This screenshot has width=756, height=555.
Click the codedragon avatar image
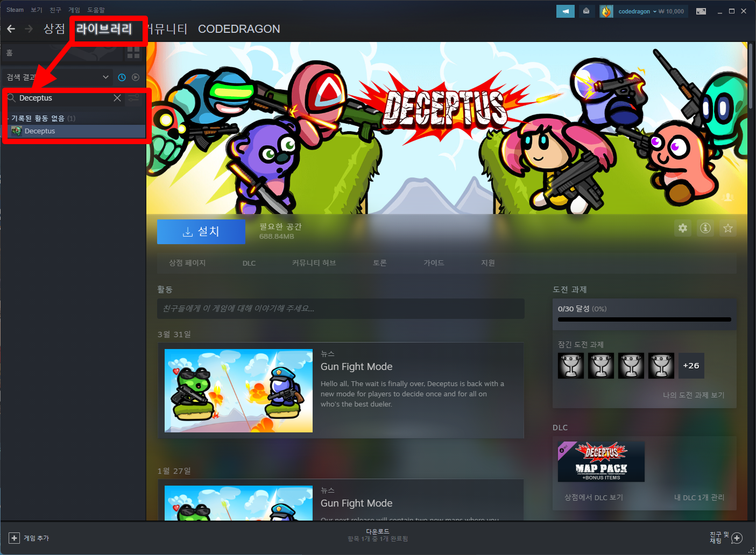606,11
